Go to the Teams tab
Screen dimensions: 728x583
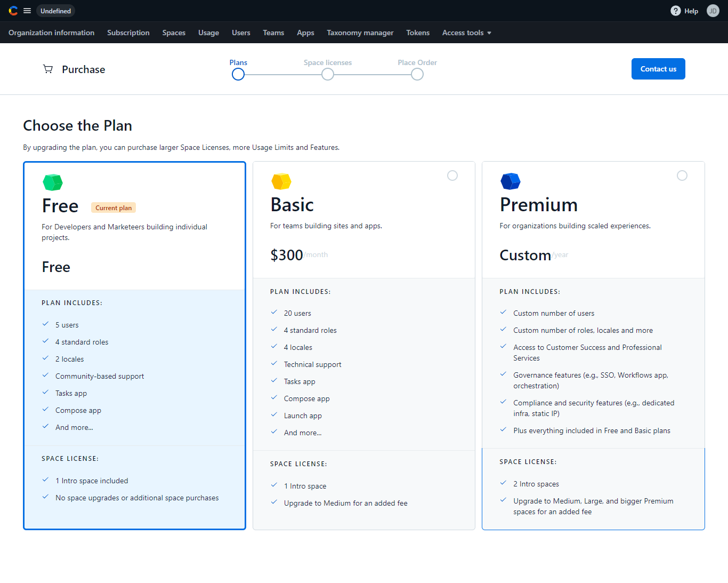click(x=273, y=33)
